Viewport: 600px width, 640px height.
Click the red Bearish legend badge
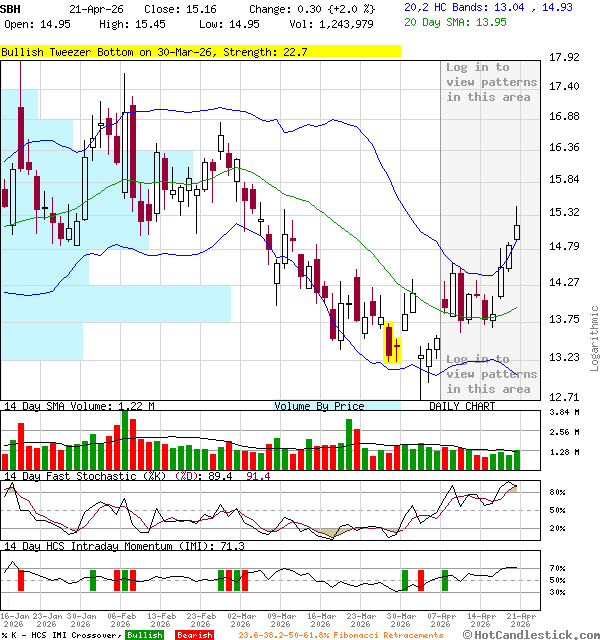coord(193,635)
